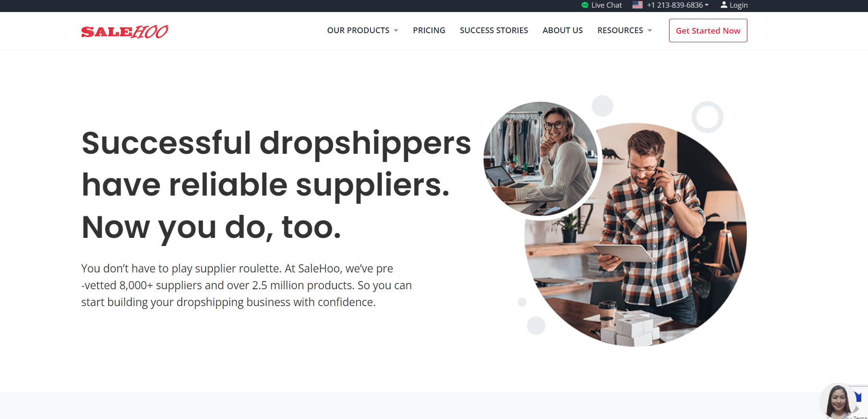Open the SaleHoo logo homepage link
The height and width of the screenshot is (419, 868).
click(x=125, y=31)
